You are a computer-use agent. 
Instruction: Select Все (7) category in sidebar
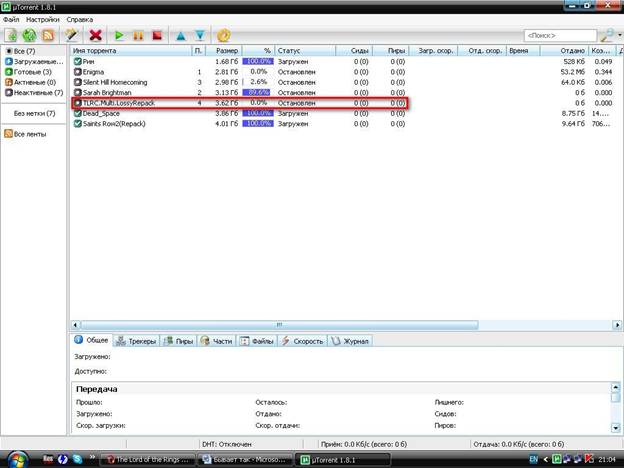tap(34, 51)
